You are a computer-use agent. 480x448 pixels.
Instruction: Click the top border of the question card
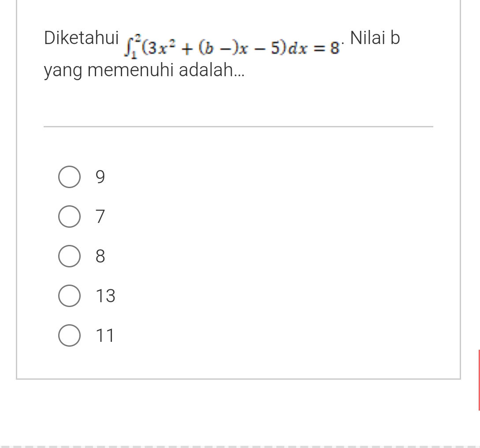click(238, 0)
